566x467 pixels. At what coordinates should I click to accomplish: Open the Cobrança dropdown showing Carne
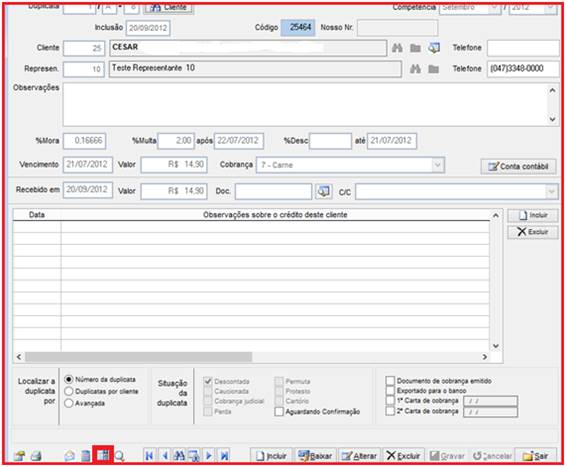pyautogui.click(x=437, y=165)
